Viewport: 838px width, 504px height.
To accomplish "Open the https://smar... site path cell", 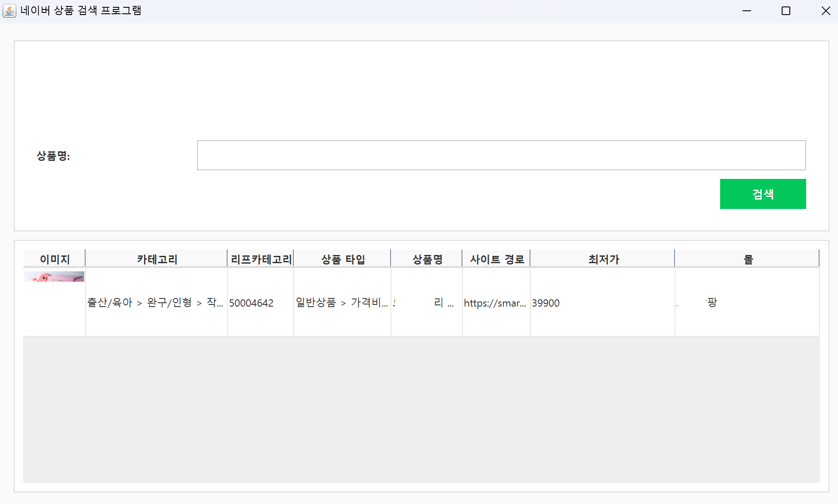I will [x=496, y=303].
